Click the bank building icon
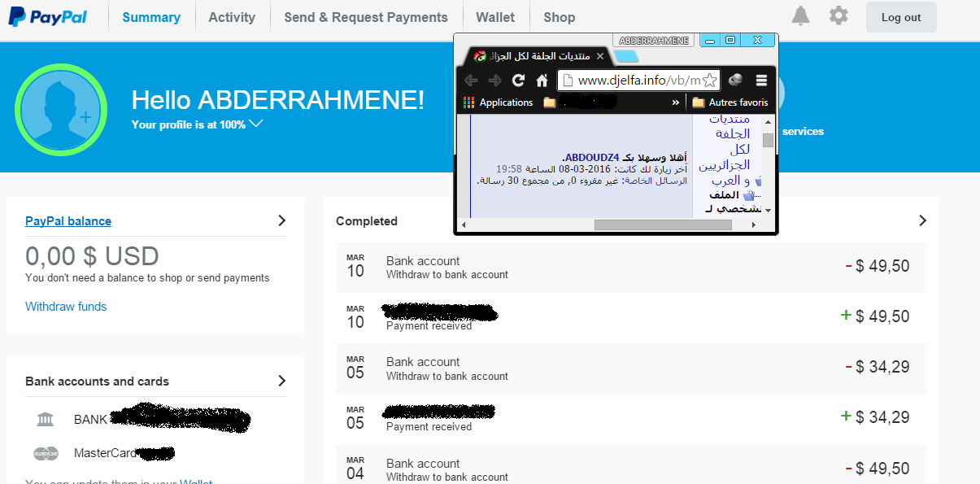Viewport: 980px width, 484px height. (46, 420)
